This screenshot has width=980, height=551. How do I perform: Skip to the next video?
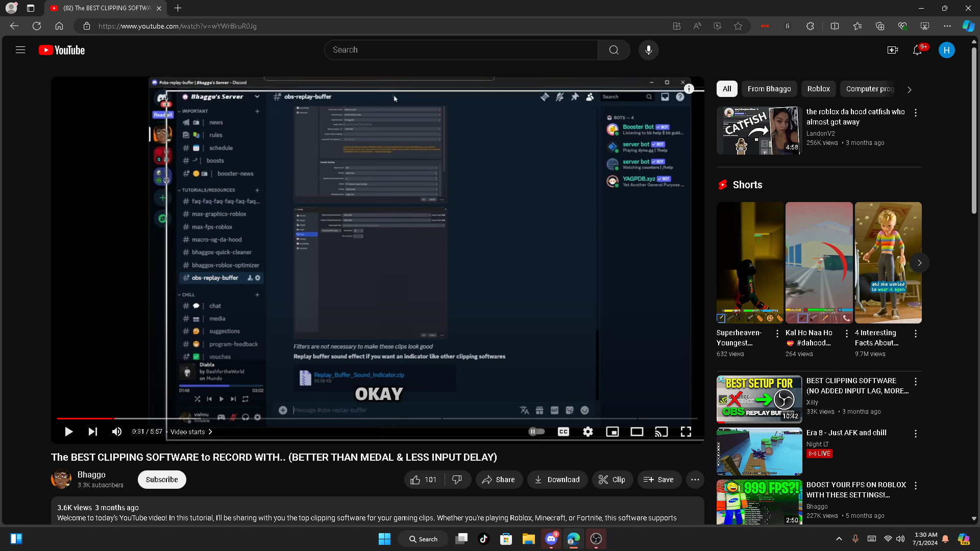92,432
